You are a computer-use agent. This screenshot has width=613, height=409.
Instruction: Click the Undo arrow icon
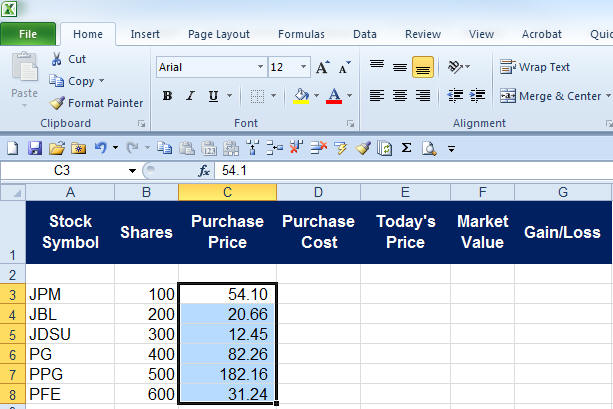click(99, 148)
